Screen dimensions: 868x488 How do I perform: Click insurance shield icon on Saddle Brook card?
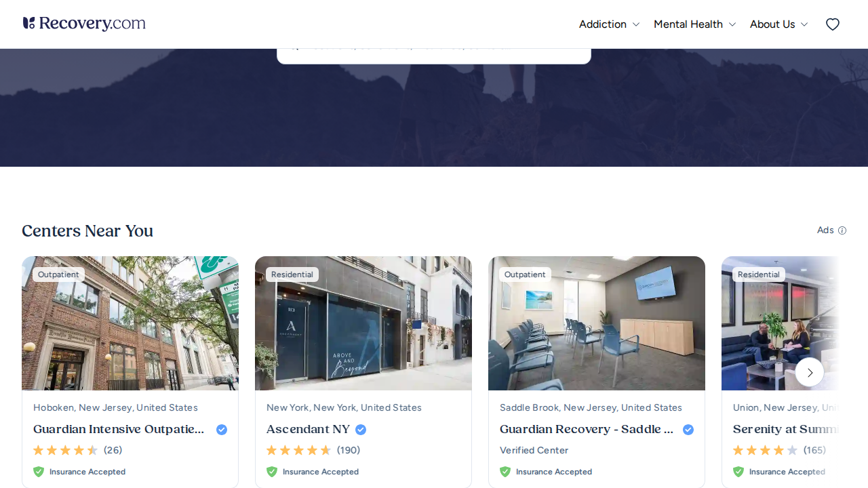[505, 472]
